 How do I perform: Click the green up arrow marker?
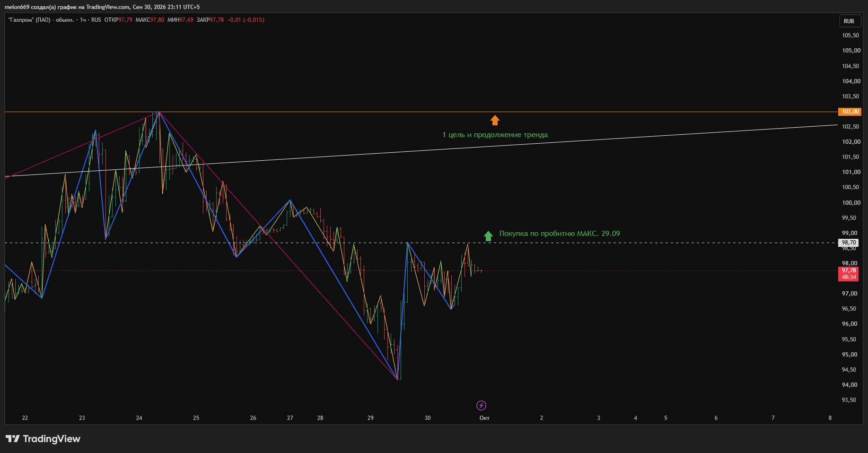coord(488,235)
